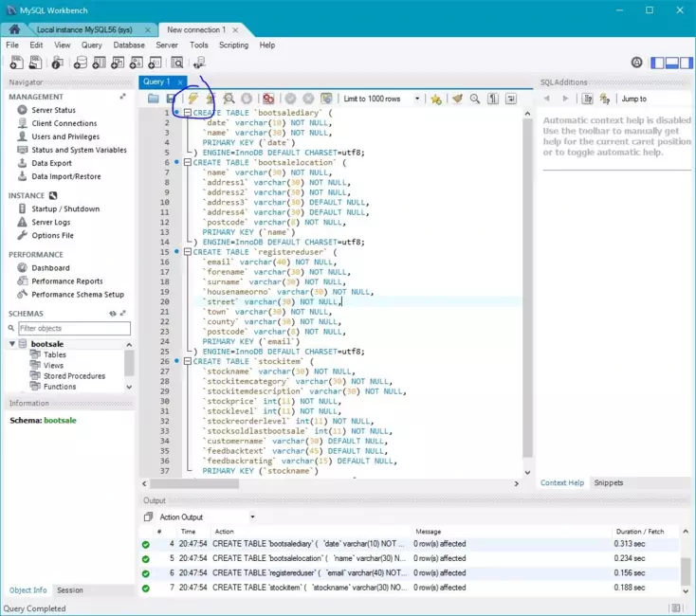Create a new stored procedure icon

pyautogui.click(x=137, y=63)
